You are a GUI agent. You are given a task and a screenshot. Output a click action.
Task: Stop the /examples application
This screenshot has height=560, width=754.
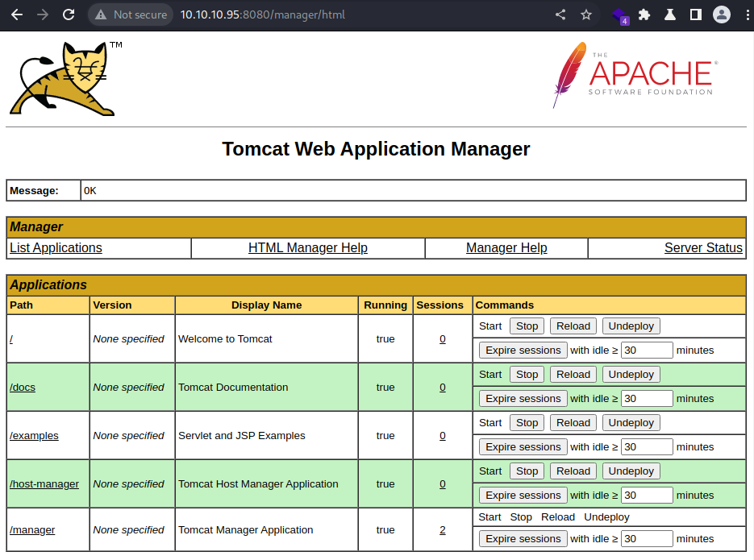(527, 423)
